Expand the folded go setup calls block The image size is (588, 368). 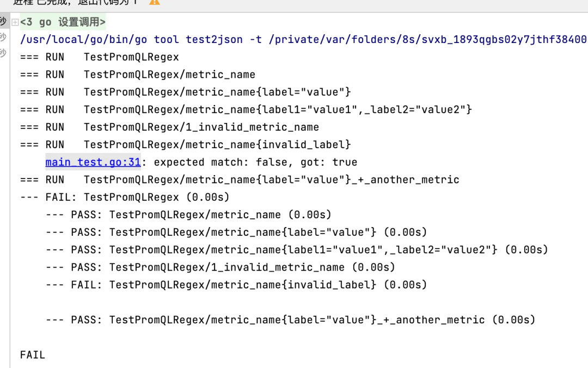point(15,22)
